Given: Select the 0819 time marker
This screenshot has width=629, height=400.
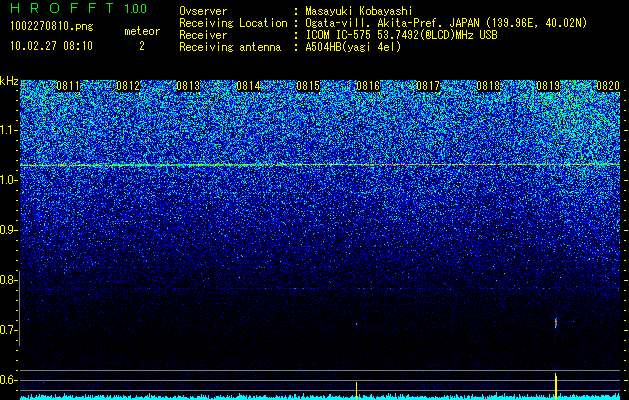Looking at the screenshot, I should 548,86.
